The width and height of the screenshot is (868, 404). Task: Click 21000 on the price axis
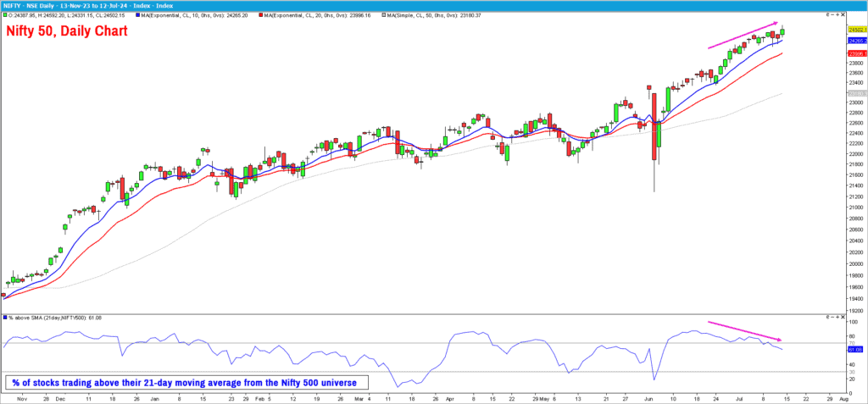point(856,206)
